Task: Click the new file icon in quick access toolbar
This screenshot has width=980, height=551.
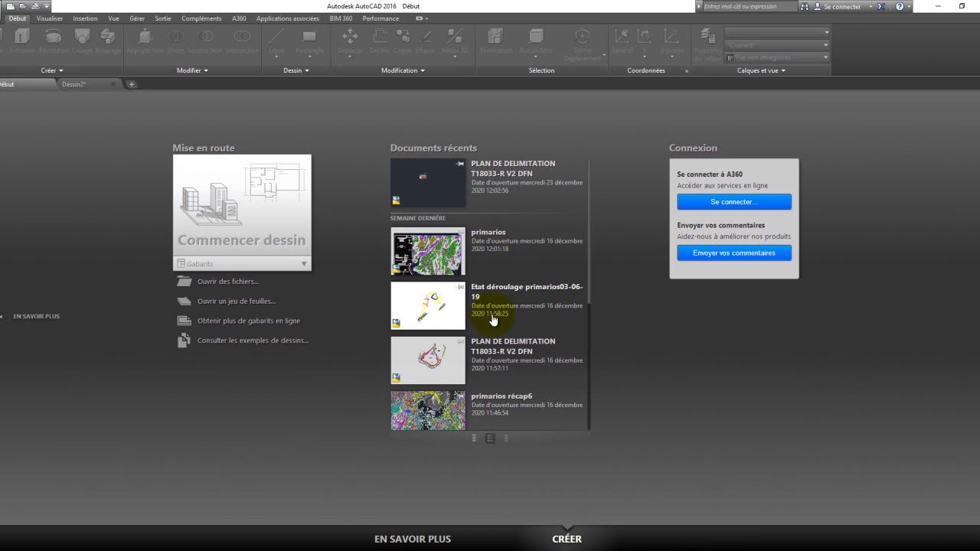Action: 10,6
